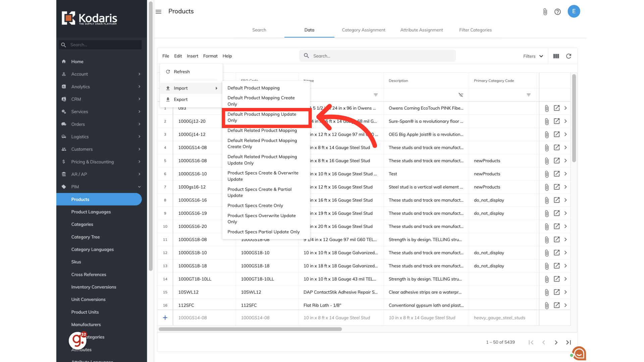
Task: Open Category Tree in the sidebar
Action: coord(86,237)
